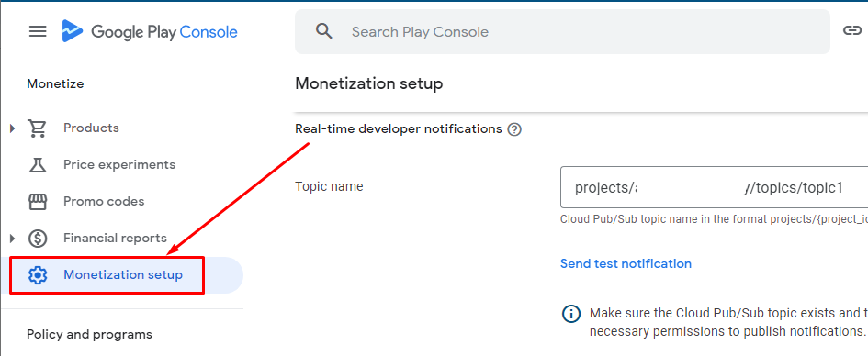The width and height of the screenshot is (868, 356).
Task: Click the Promo codes storefront icon
Action: point(37,202)
